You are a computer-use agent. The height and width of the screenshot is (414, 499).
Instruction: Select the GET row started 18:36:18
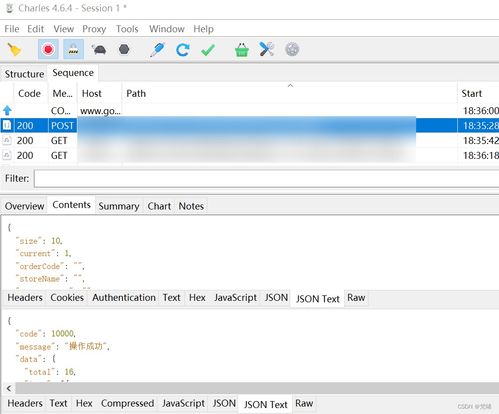coord(249,155)
